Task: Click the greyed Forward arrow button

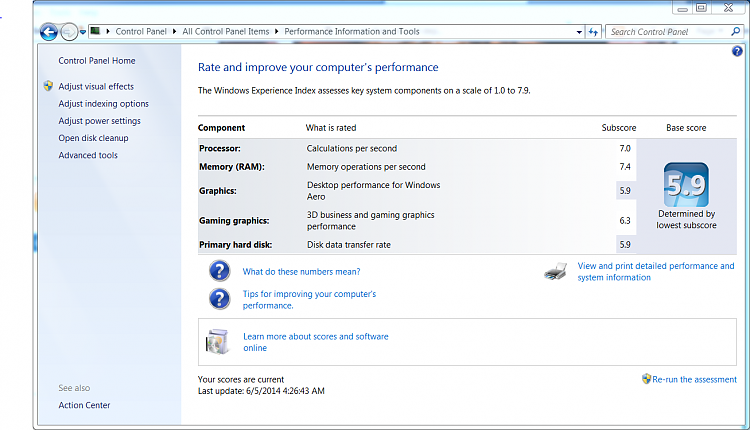Action: tap(69, 32)
